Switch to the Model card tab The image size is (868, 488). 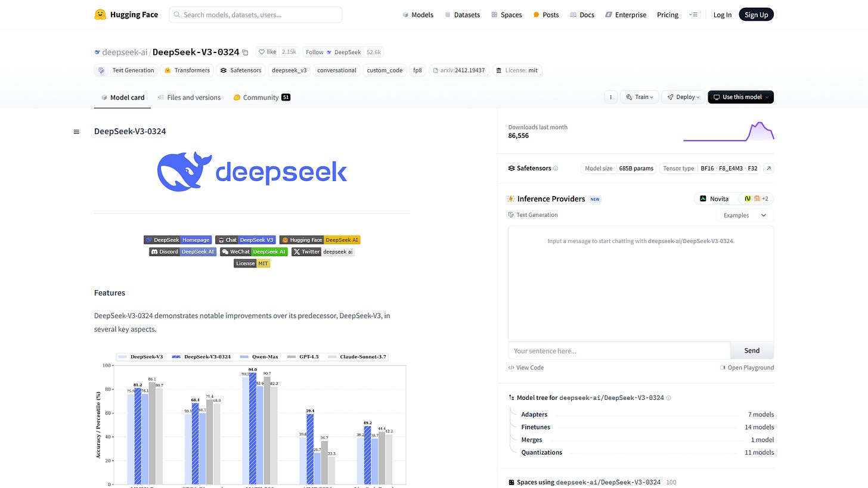point(122,98)
